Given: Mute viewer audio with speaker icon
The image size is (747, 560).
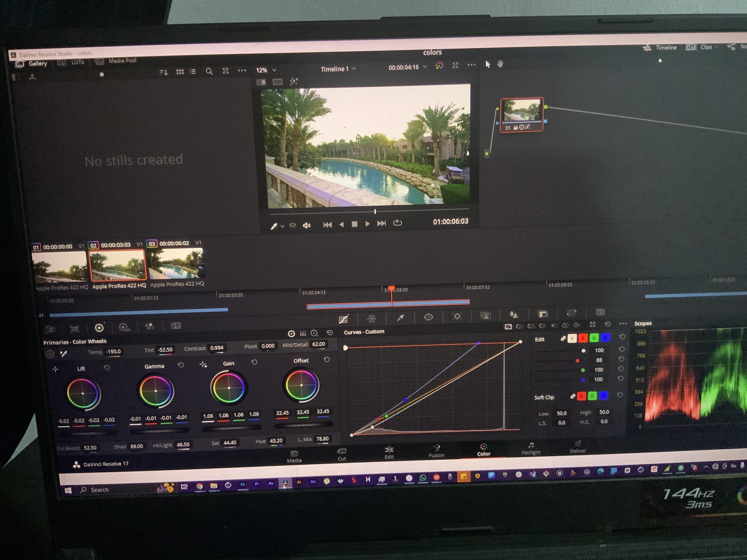Looking at the screenshot, I should (x=306, y=226).
